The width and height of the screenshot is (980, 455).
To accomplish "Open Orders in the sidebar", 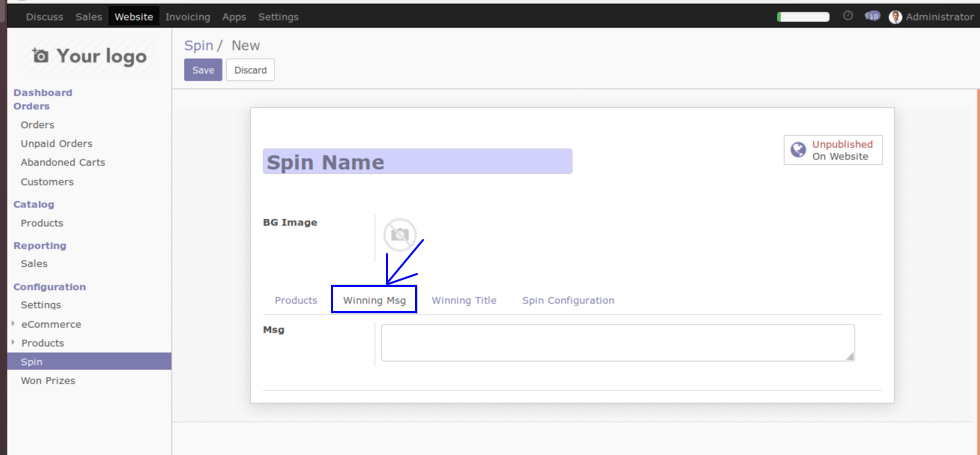I will pyautogui.click(x=38, y=125).
